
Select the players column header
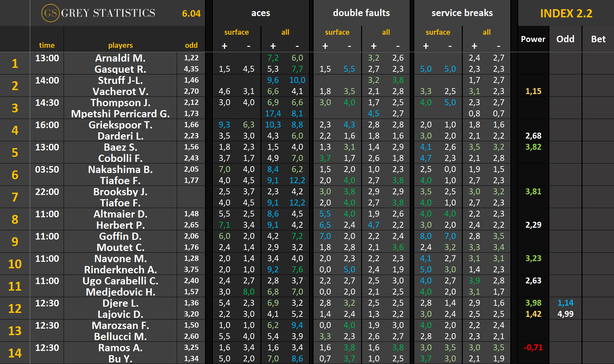pos(120,45)
